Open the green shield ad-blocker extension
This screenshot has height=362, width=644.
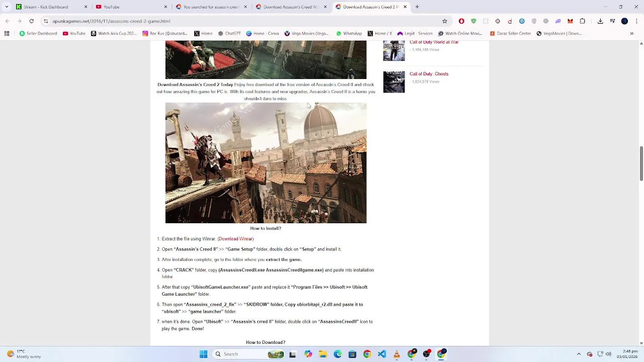[x=473, y=21]
